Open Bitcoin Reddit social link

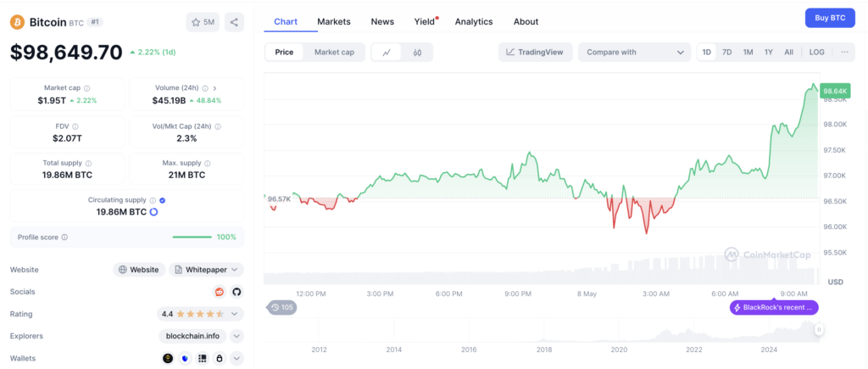coord(220,292)
